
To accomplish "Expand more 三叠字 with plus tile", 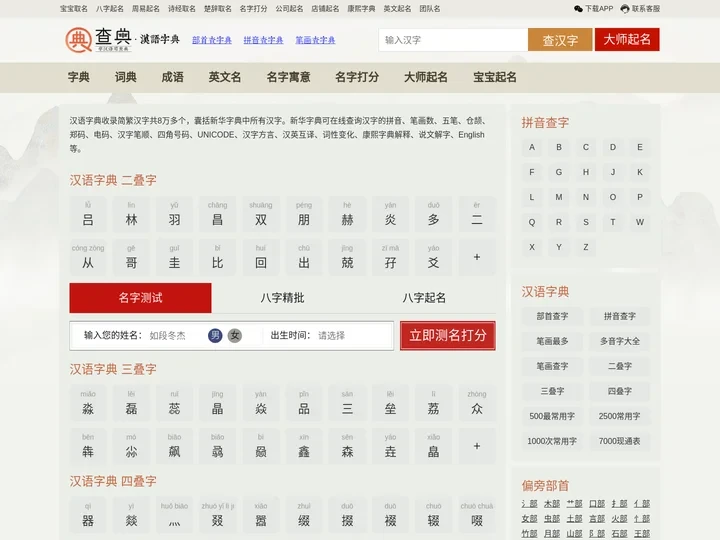I will click(x=477, y=446).
